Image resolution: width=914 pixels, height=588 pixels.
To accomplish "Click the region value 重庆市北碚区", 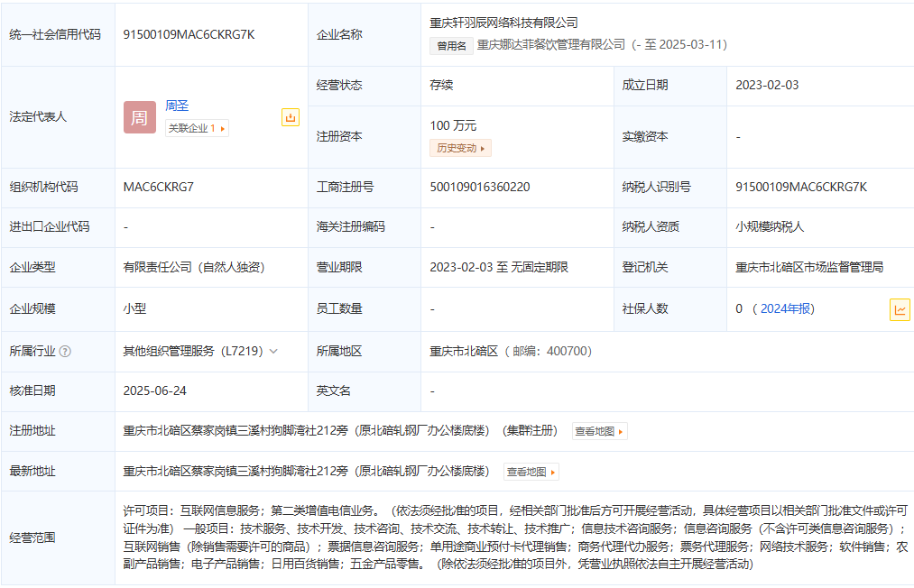I will point(464,351).
